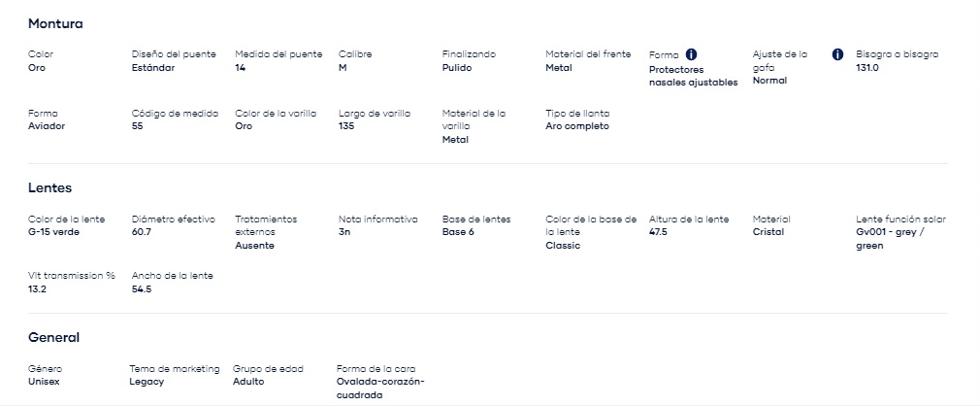The image size is (980, 406).
Task: Select the 'Oro' frame color value
Action: coord(37,68)
